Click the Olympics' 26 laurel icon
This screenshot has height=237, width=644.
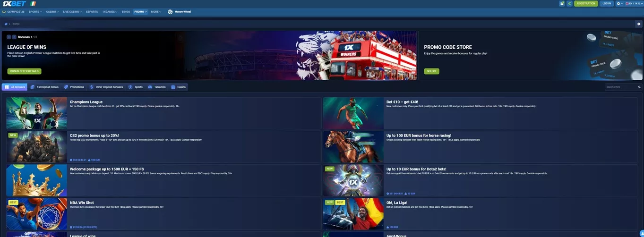point(4,12)
